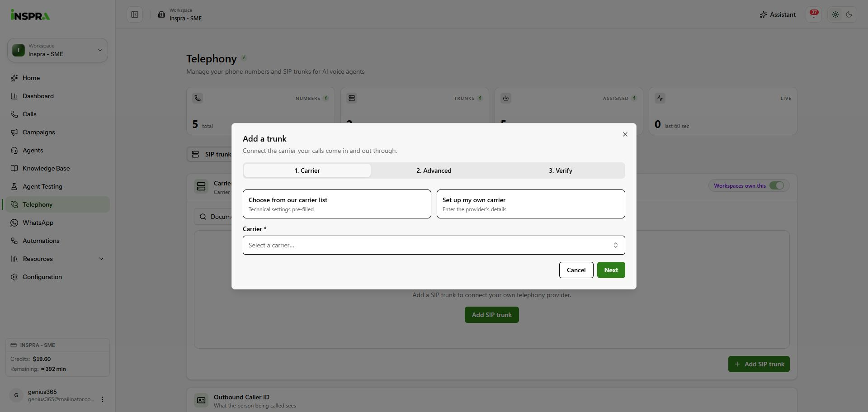
Task: Switch to the 3. Verify step tab
Action: tap(561, 170)
